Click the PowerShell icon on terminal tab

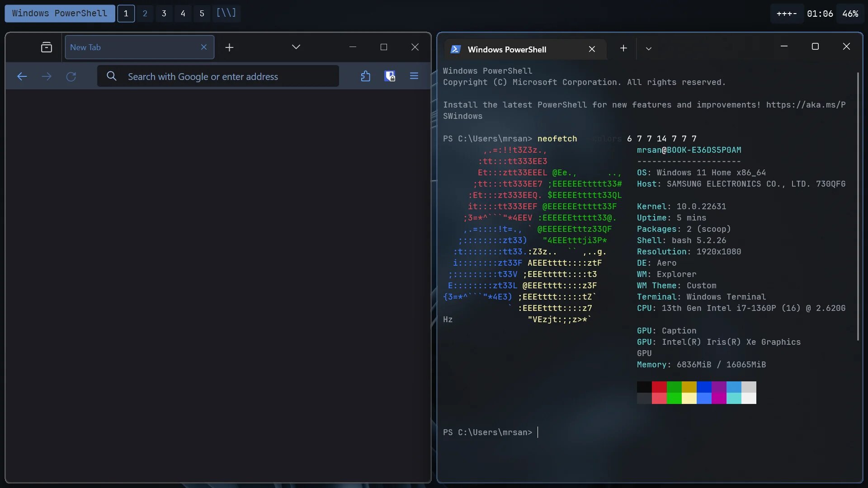coord(456,49)
